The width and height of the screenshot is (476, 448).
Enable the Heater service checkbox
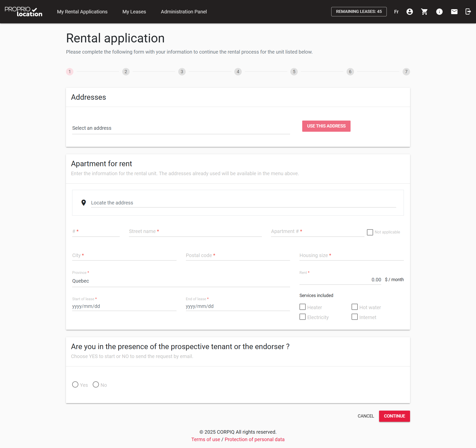pyautogui.click(x=302, y=307)
